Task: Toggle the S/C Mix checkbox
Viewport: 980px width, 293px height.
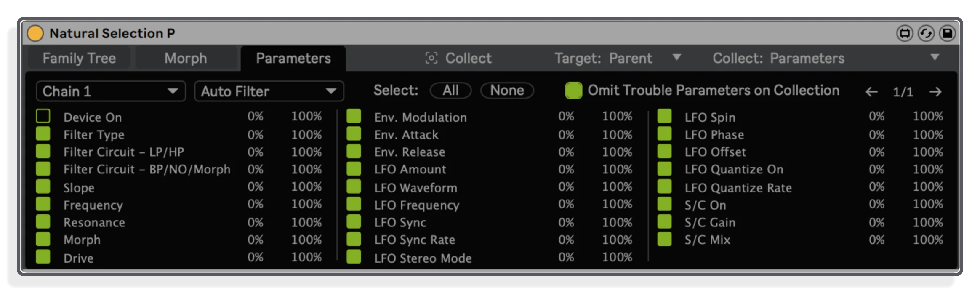Action: tap(664, 239)
